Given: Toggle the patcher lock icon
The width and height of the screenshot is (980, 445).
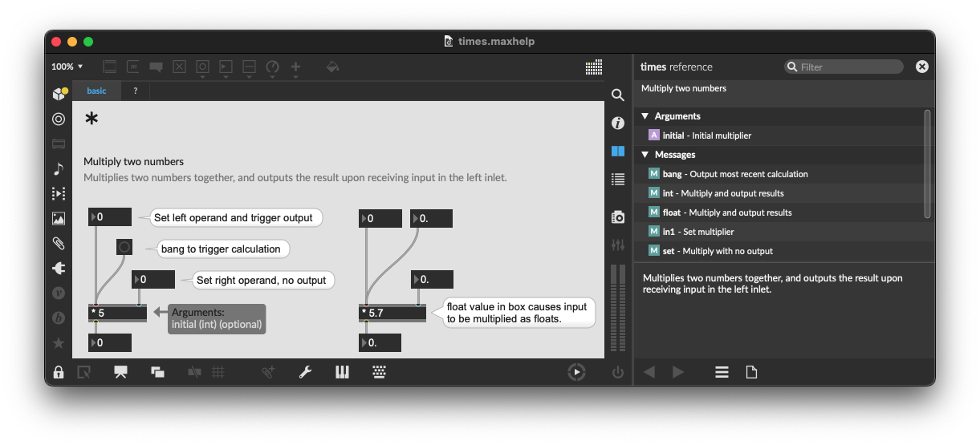Looking at the screenshot, I should [59, 372].
